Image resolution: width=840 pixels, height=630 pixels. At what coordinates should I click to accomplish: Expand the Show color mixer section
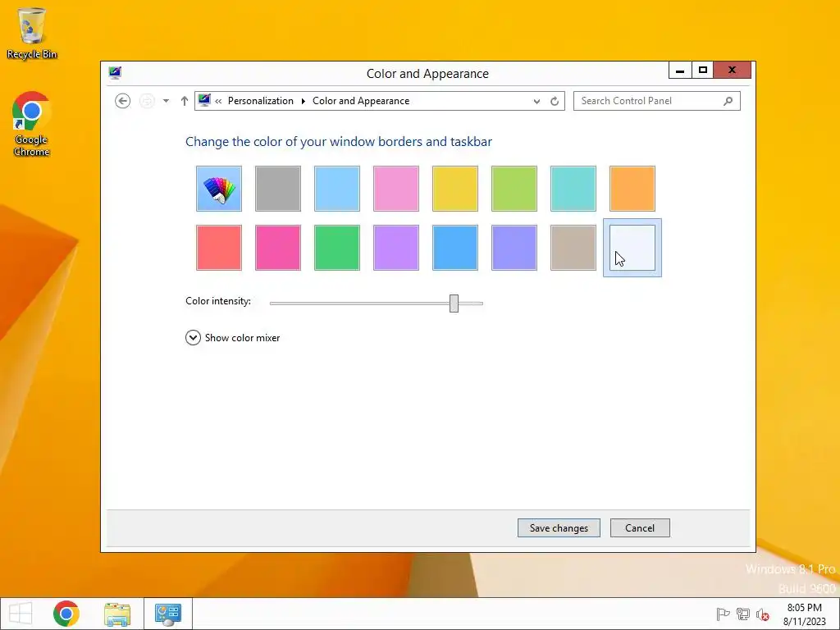coord(232,337)
